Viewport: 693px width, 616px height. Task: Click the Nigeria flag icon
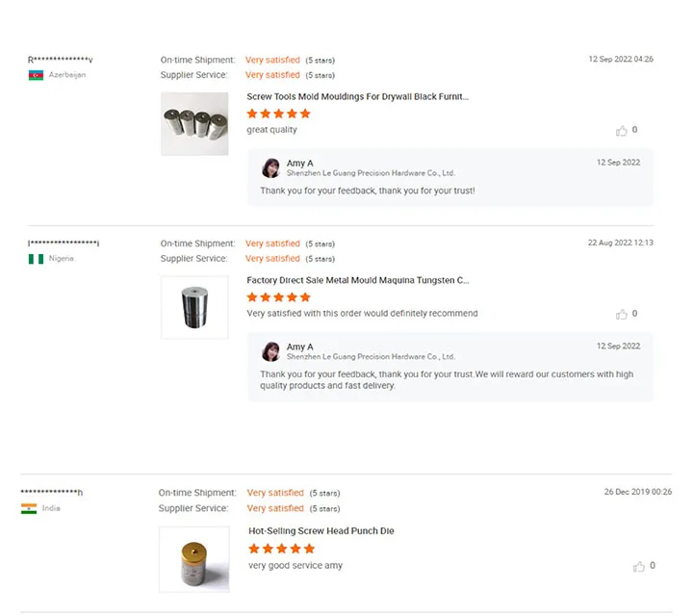[x=36, y=259]
